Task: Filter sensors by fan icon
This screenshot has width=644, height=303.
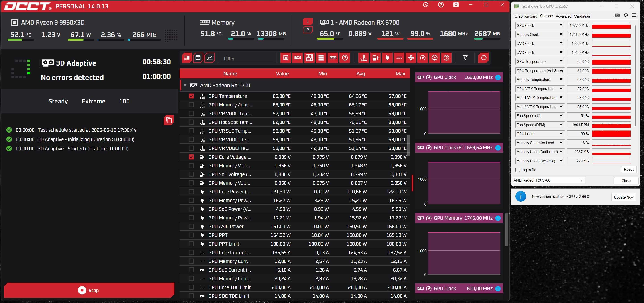Action: point(411,58)
